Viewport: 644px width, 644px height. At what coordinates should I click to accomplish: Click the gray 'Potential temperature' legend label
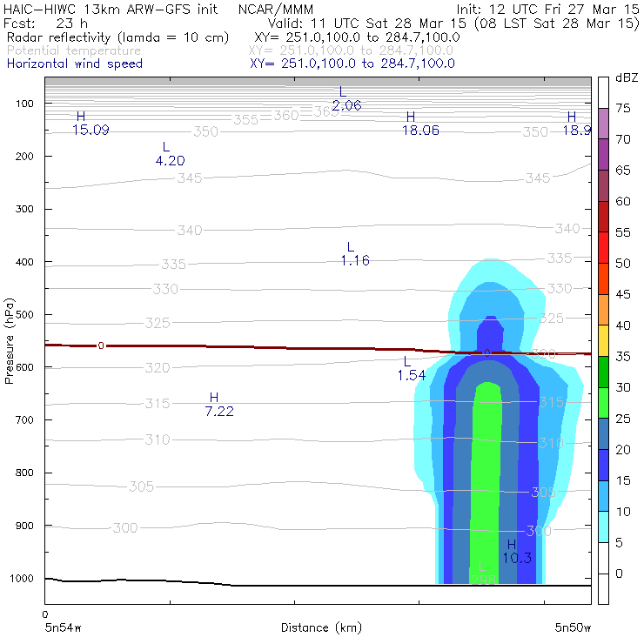point(74,51)
